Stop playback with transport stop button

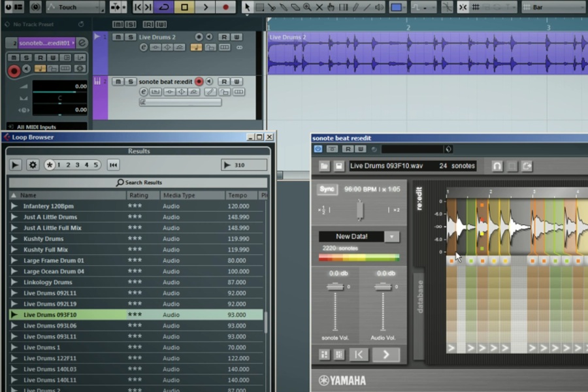pyautogui.click(x=184, y=7)
